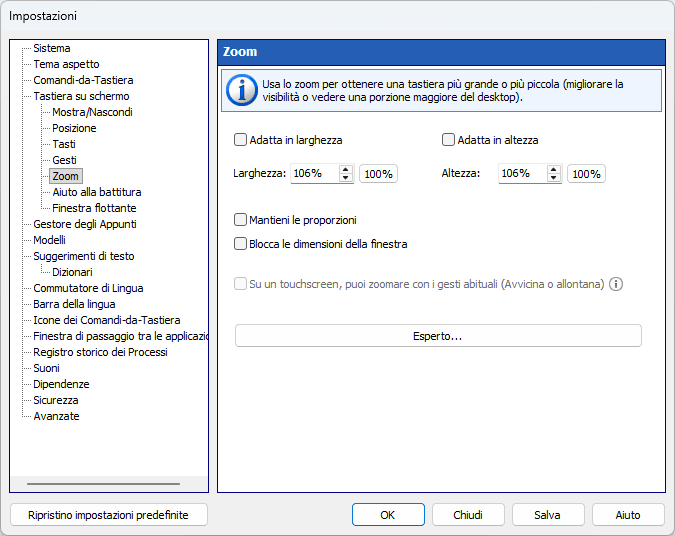Open Icone dei Comandi-da-Tastiera settings
The width and height of the screenshot is (675, 536).
pyautogui.click(x=107, y=320)
